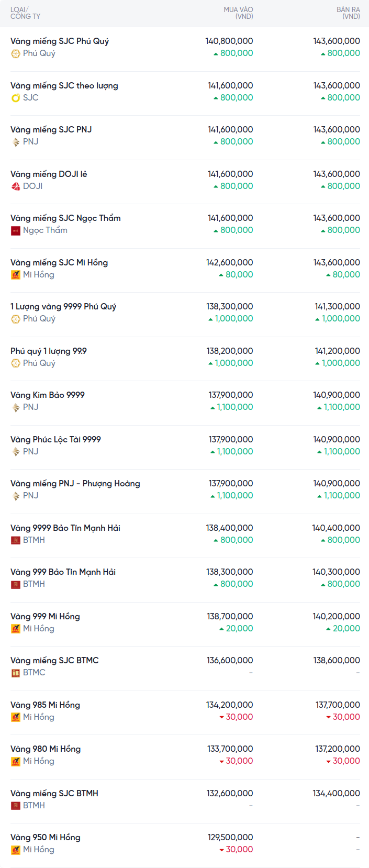Select 1 Lượng vàng 9999 Phú Quý
This screenshot has height=868, width=369.
63,307
